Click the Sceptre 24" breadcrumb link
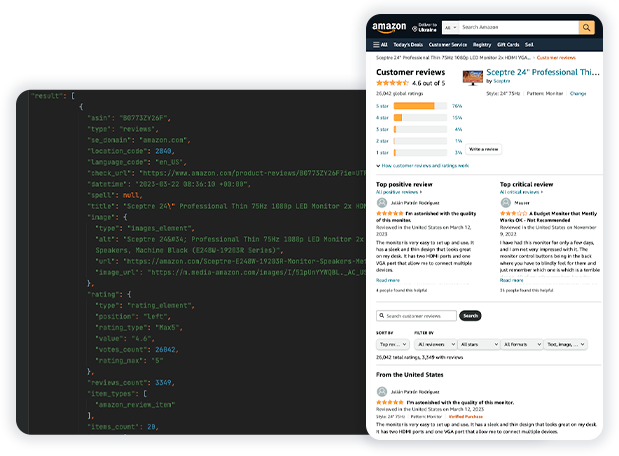619x456 pixels. [453, 58]
